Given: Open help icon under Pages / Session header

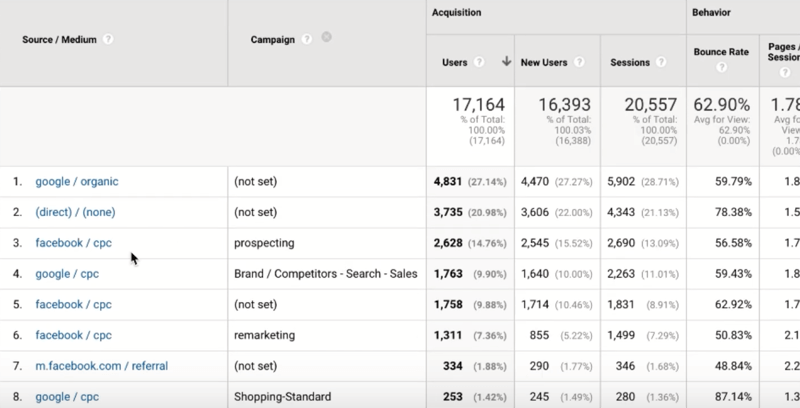Looking at the screenshot, I should click(785, 72).
